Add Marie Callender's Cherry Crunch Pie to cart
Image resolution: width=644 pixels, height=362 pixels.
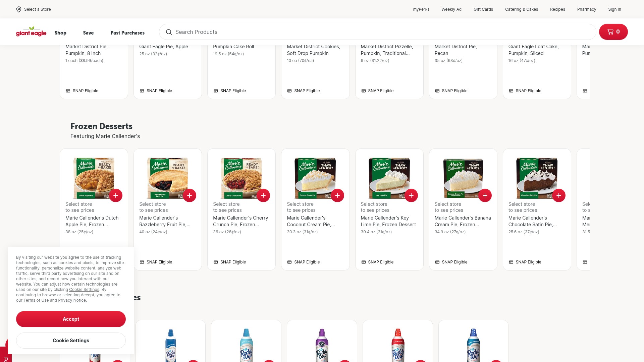pyautogui.click(x=263, y=195)
